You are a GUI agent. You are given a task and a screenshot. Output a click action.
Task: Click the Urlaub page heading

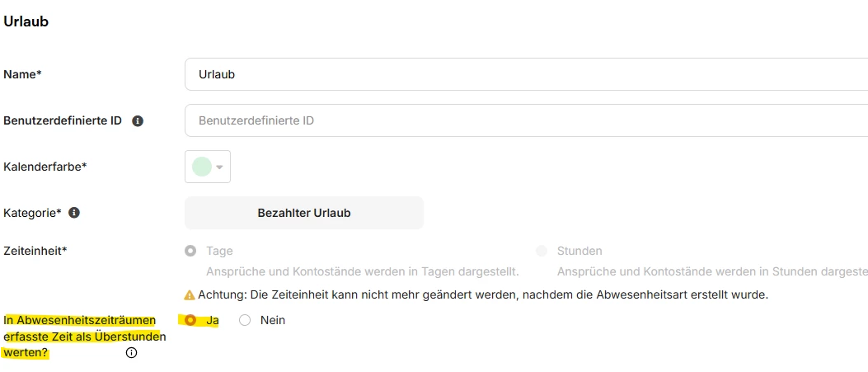point(26,21)
